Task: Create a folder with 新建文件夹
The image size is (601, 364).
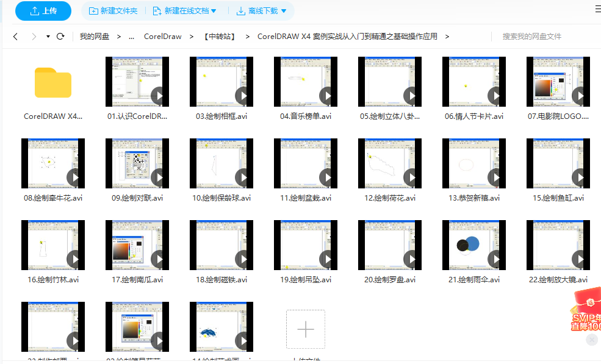Action: pos(113,11)
